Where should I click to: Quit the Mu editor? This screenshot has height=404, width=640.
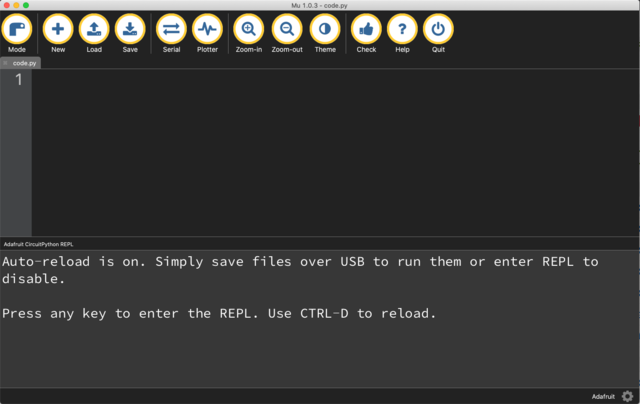click(x=438, y=33)
